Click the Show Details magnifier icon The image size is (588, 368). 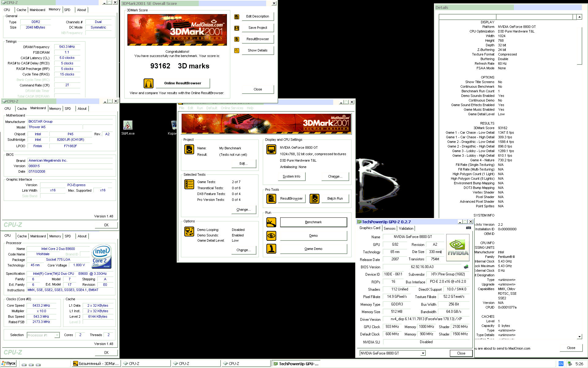tap(237, 51)
